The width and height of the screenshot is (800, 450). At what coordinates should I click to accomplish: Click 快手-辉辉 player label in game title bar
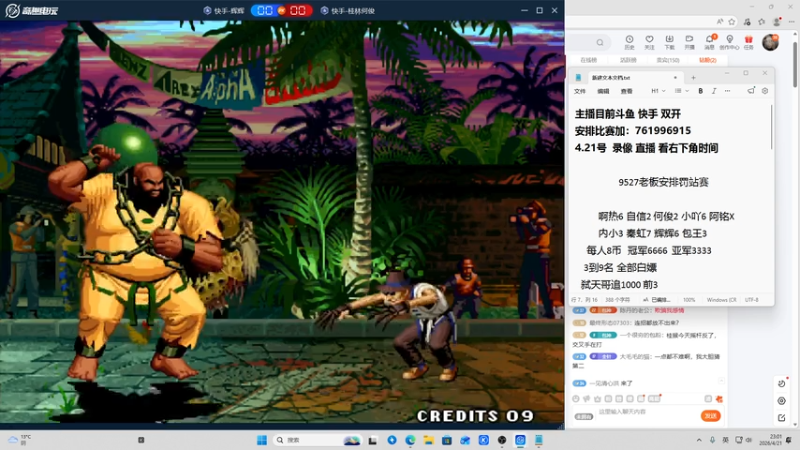tap(224, 10)
